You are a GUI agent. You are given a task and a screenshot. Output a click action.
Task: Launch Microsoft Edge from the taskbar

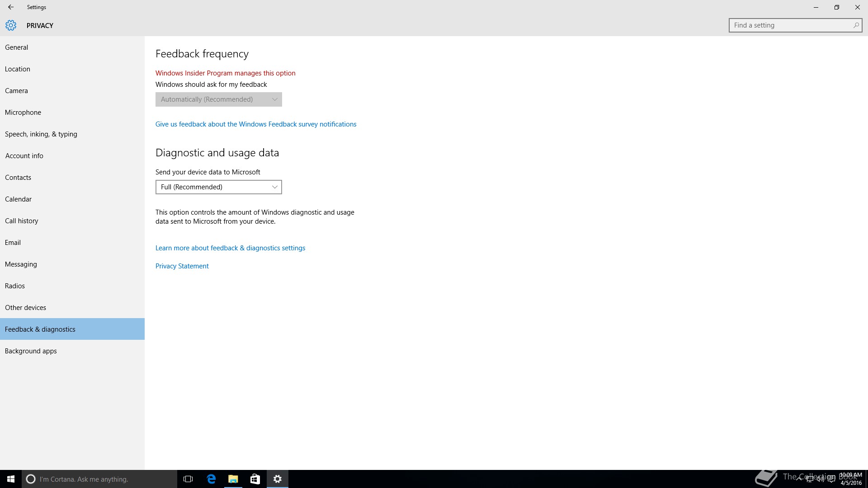coord(211,479)
